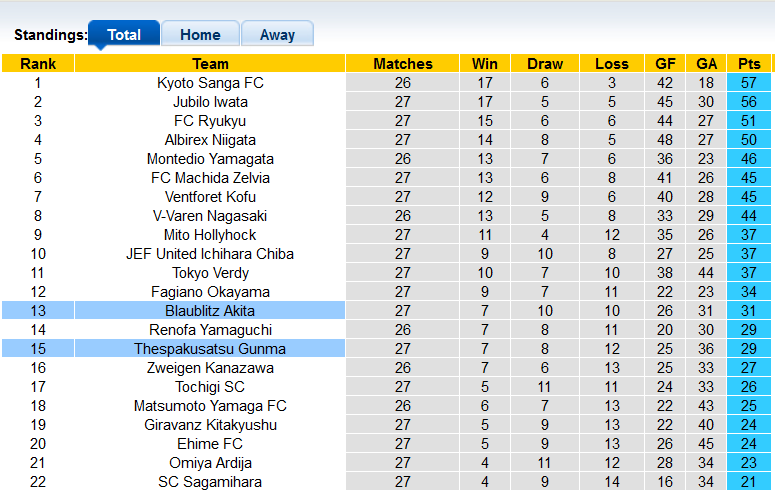Click the Team column header
775x492 pixels.
(210, 64)
